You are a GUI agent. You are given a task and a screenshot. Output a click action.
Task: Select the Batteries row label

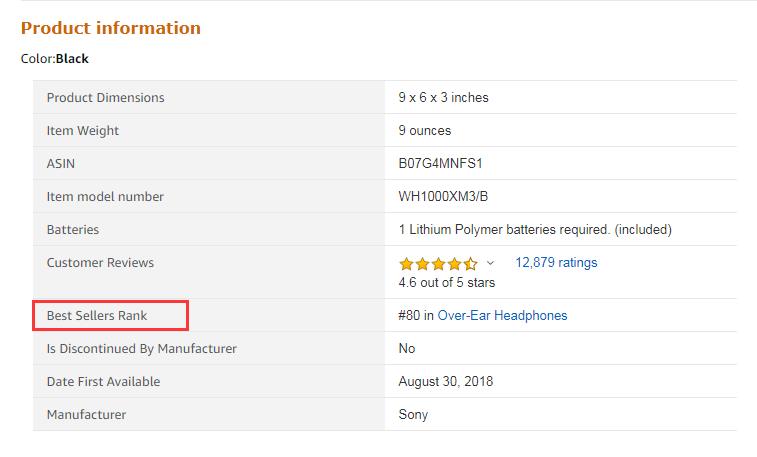pos(73,229)
